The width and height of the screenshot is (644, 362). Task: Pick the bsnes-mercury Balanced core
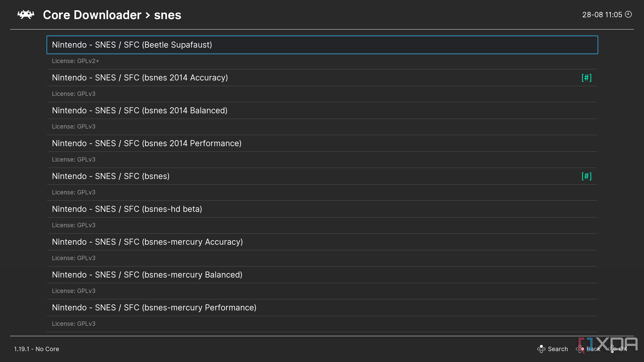[322, 275]
